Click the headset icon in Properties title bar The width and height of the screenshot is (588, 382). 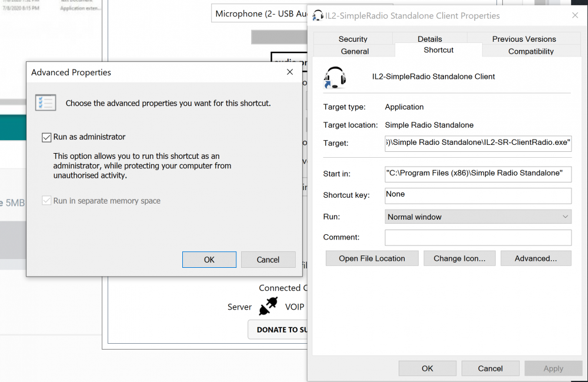(318, 15)
